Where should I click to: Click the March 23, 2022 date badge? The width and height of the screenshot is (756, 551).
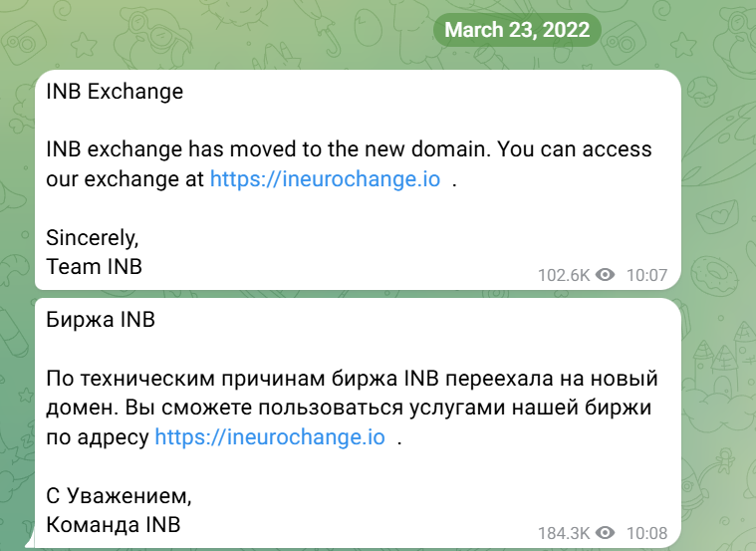(x=517, y=29)
